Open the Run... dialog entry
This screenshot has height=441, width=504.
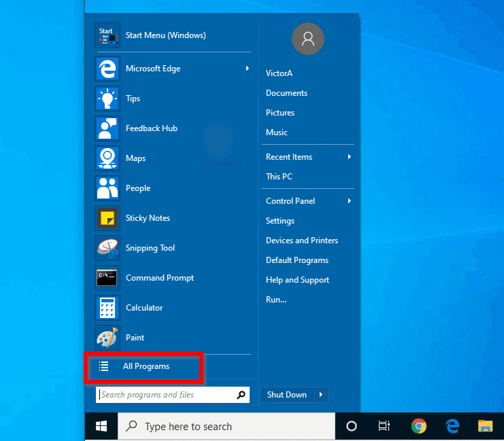275,300
